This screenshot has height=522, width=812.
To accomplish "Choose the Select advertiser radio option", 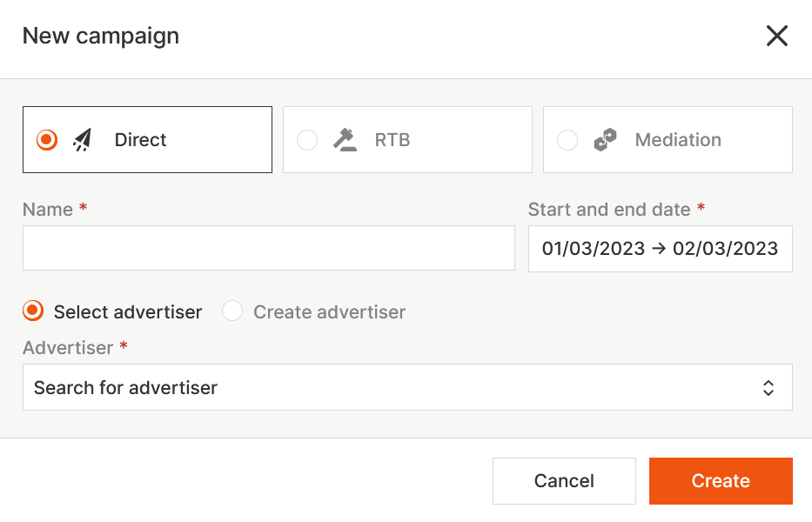I will point(33,311).
